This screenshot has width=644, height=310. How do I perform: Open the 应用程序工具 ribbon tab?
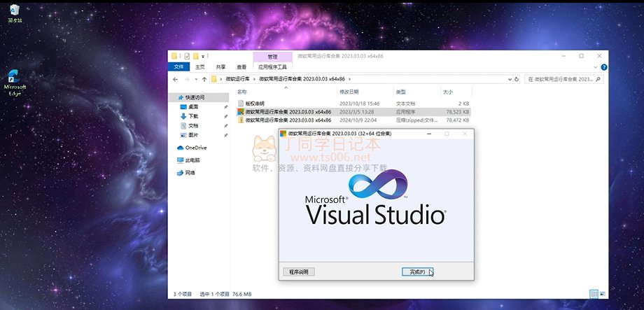tap(273, 67)
